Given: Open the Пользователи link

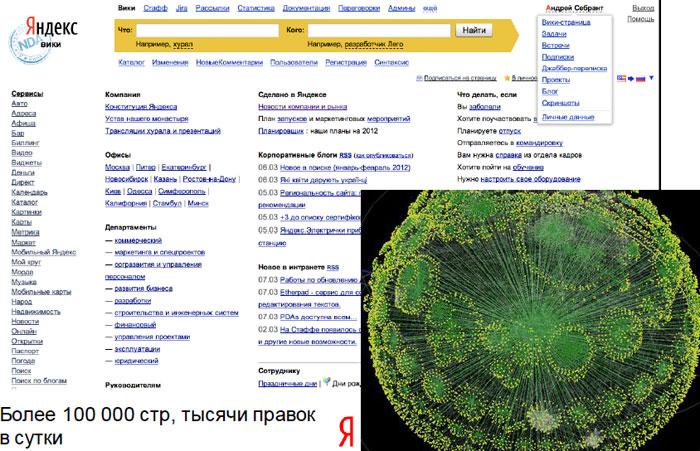Looking at the screenshot, I should tap(294, 63).
